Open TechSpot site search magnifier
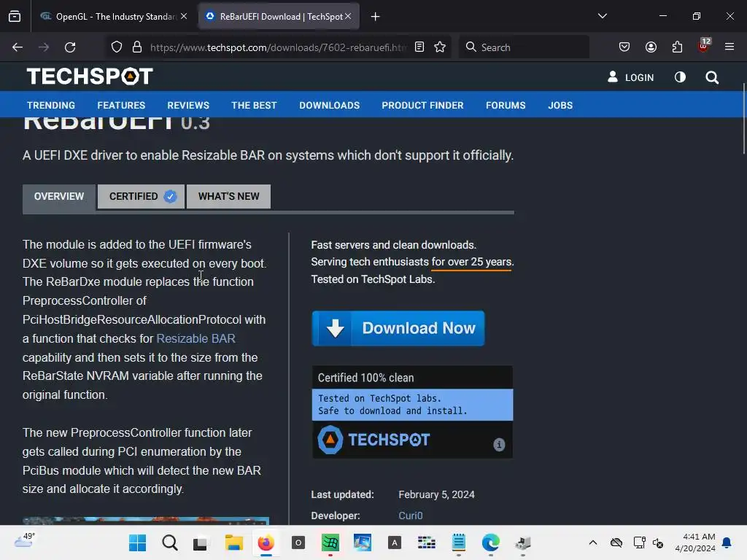Screen dimensions: 747x560 point(712,77)
